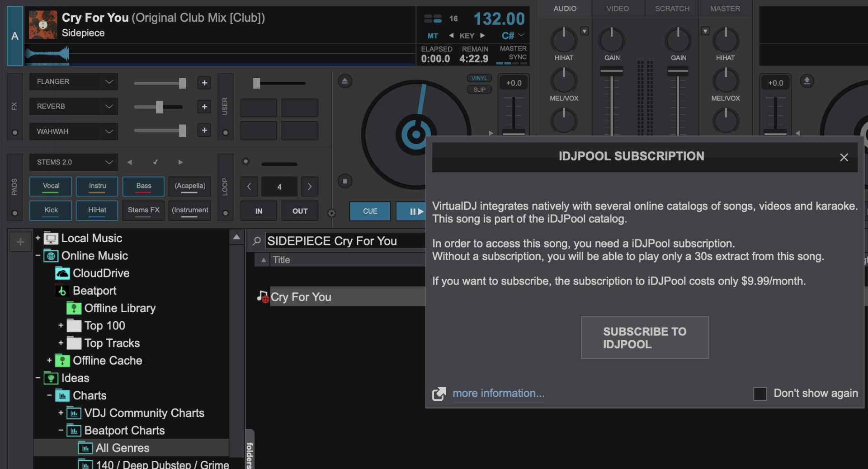868x469 pixels.
Task: Open the CloudDrive icon under Online Music
Action: coord(62,273)
